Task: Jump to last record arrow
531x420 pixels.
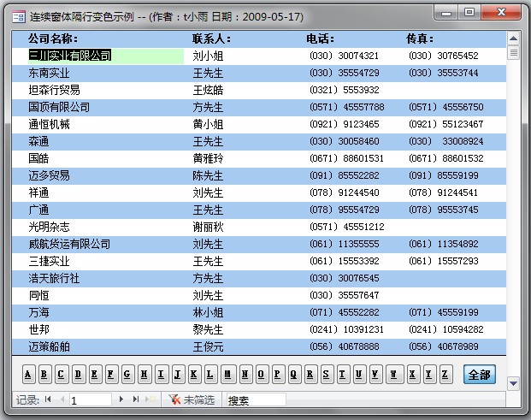Action: [x=136, y=399]
